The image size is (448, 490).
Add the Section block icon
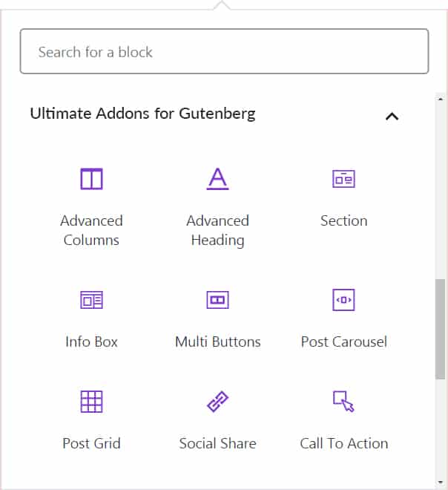[x=343, y=179]
